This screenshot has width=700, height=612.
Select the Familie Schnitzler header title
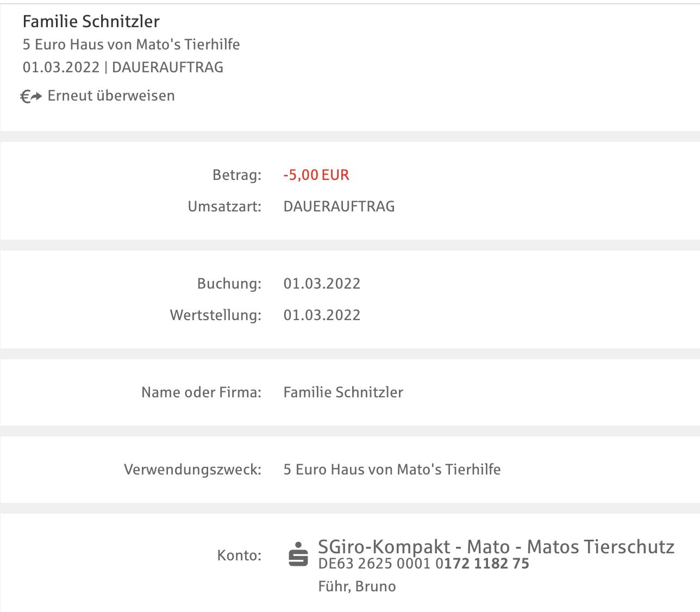point(91,21)
